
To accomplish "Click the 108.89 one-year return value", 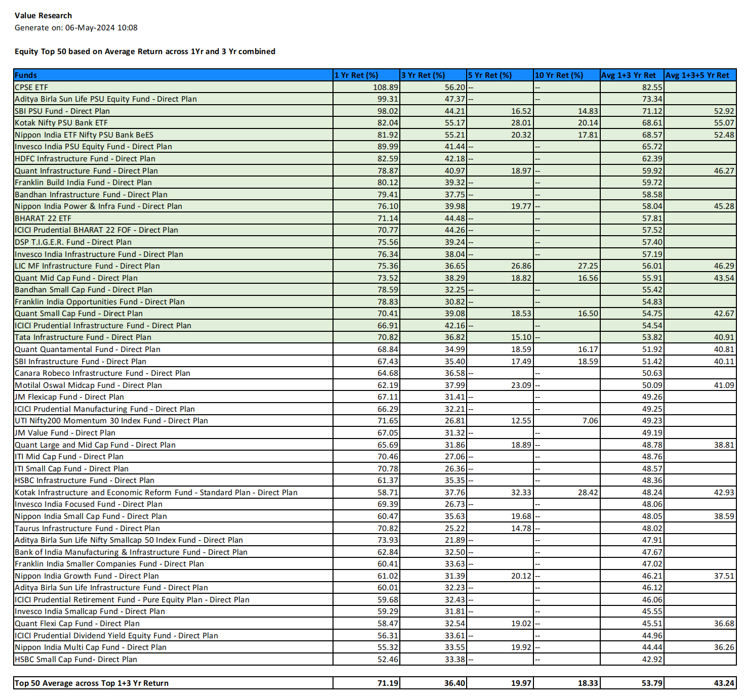I will click(x=386, y=87).
